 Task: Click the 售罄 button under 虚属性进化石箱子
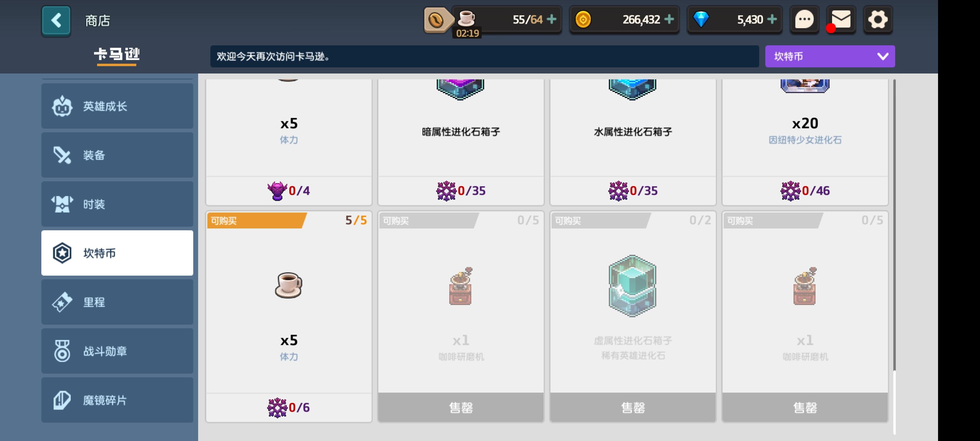pos(633,408)
